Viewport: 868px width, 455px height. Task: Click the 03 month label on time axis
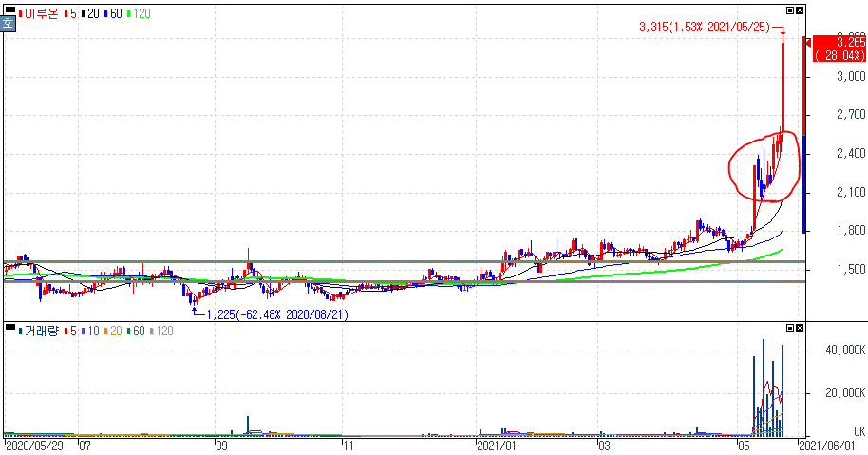[x=605, y=446]
